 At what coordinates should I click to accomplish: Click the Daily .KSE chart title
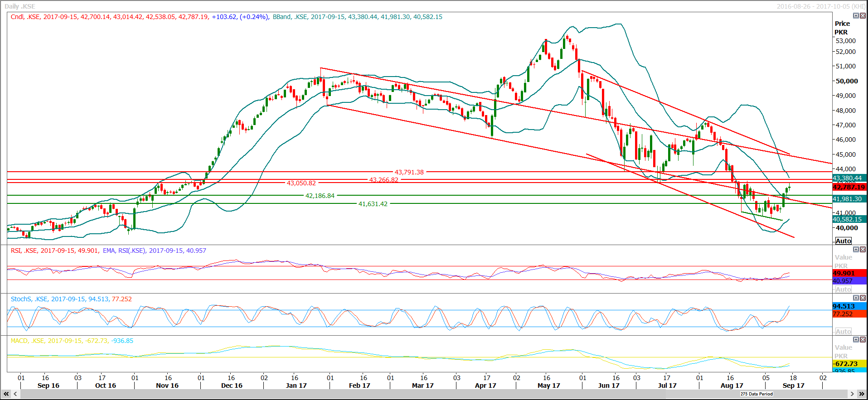point(20,6)
